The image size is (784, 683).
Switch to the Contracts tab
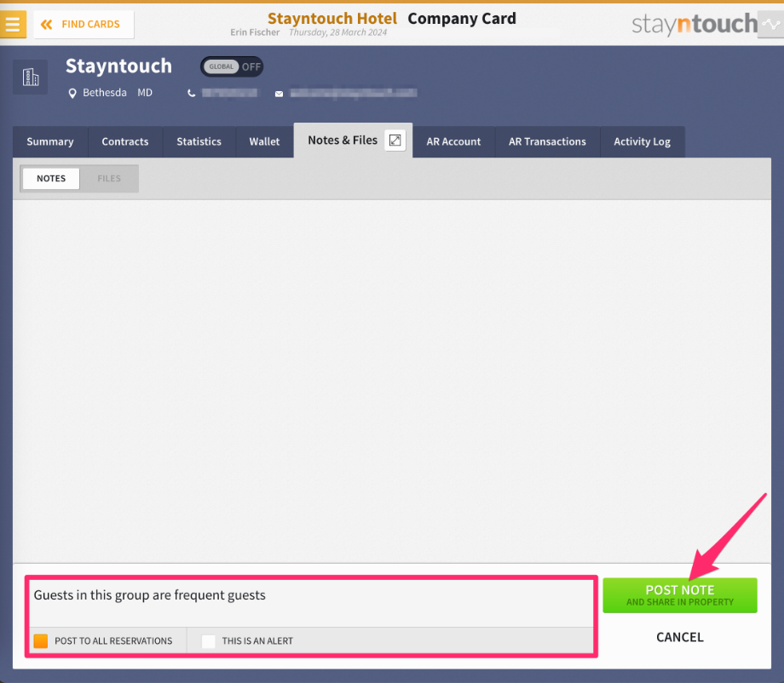pyautogui.click(x=125, y=142)
